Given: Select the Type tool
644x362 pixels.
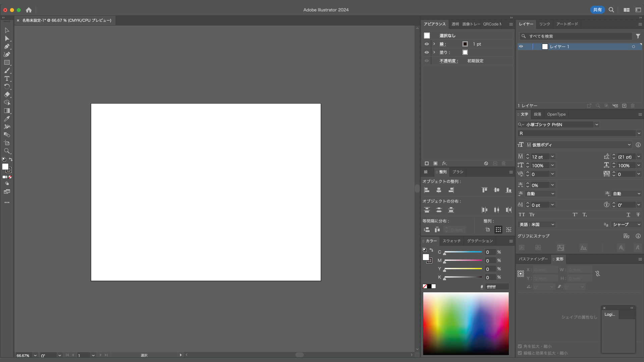Looking at the screenshot, I should [x=7, y=78].
